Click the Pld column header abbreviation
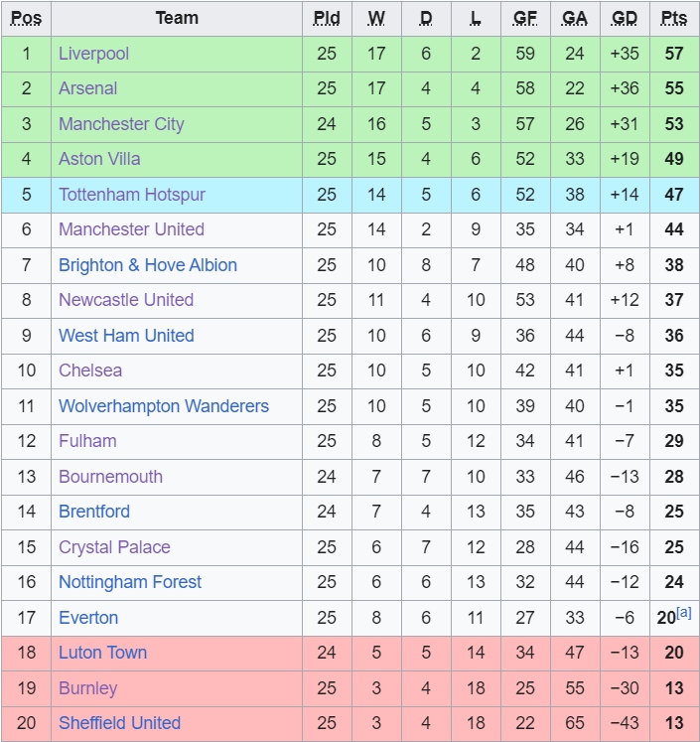Screen dimensions: 700x742 [x=327, y=18]
